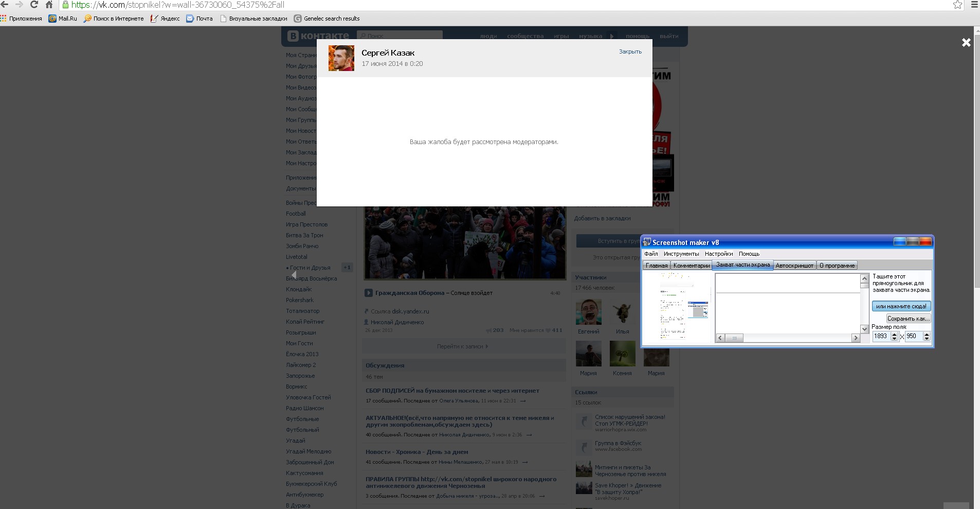
Task: Play Гражданская Оборона – Солнце взойдет track
Action: pos(369,293)
